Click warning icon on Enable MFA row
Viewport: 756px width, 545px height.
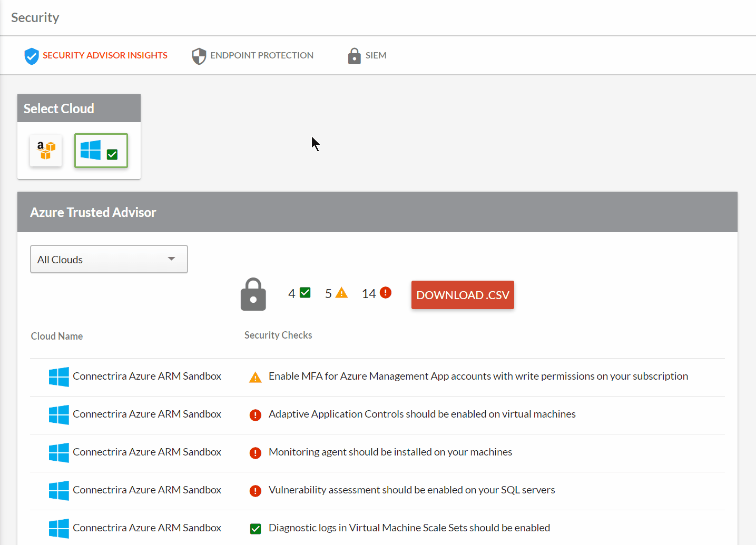tap(256, 377)
